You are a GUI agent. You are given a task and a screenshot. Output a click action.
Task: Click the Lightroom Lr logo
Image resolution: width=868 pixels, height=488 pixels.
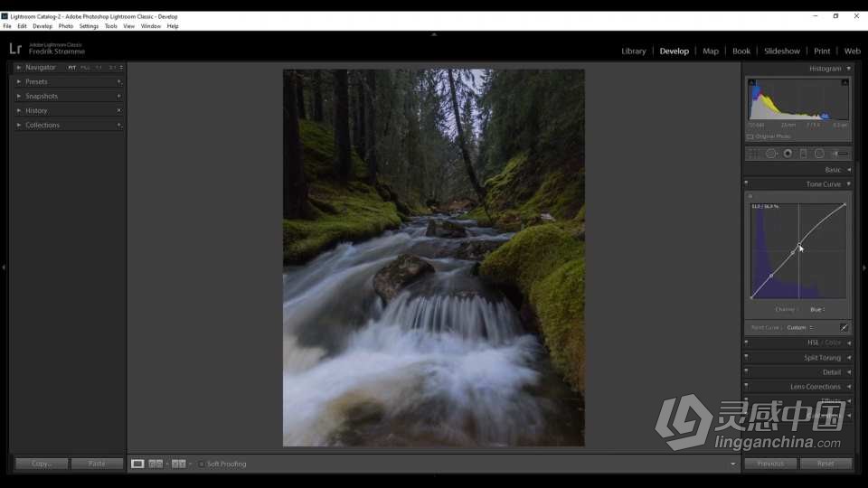15,49
